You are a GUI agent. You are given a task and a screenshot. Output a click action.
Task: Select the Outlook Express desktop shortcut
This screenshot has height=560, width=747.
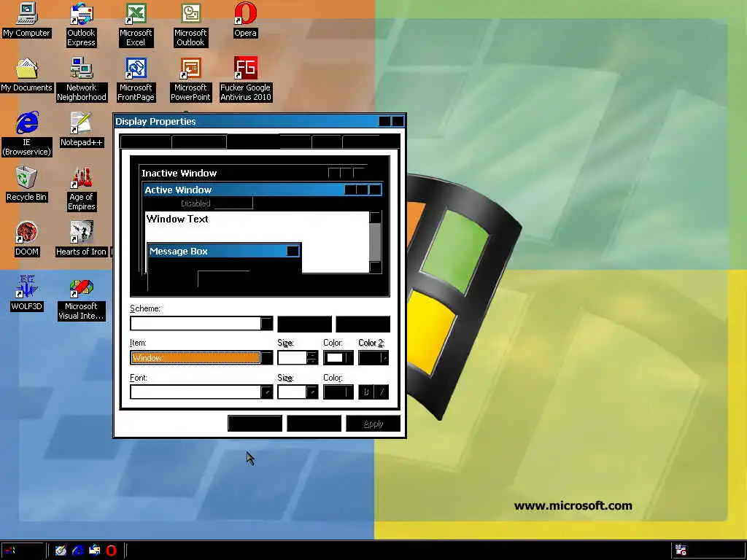pos(81,25)
